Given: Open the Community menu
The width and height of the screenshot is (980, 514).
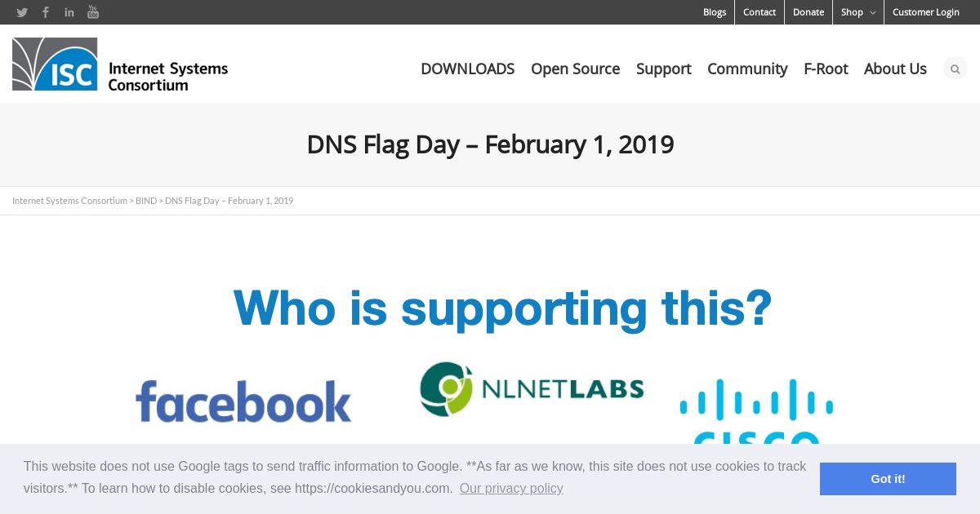Looking at the screenshot, I should (747, 69).
